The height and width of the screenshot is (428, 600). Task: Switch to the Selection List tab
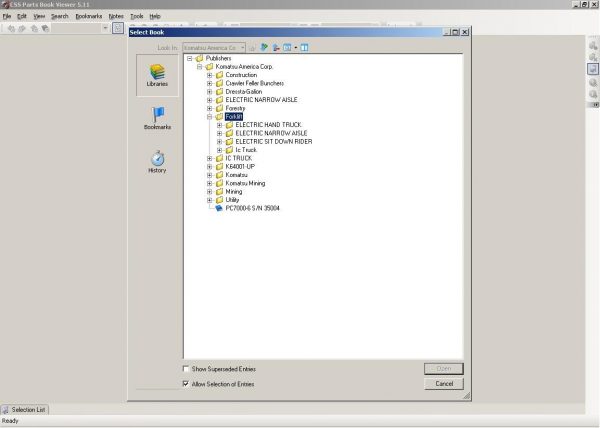click(24, 410)
